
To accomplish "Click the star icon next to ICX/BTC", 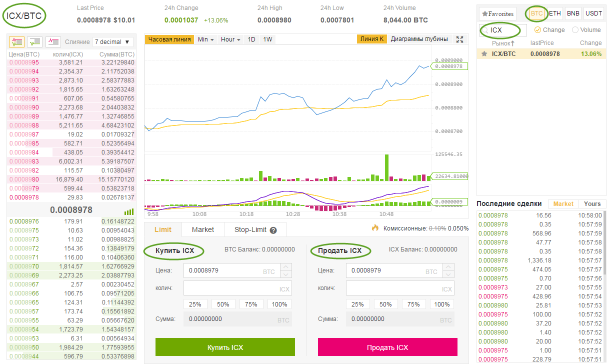I will pyautogui.click(x=484, y=54).
